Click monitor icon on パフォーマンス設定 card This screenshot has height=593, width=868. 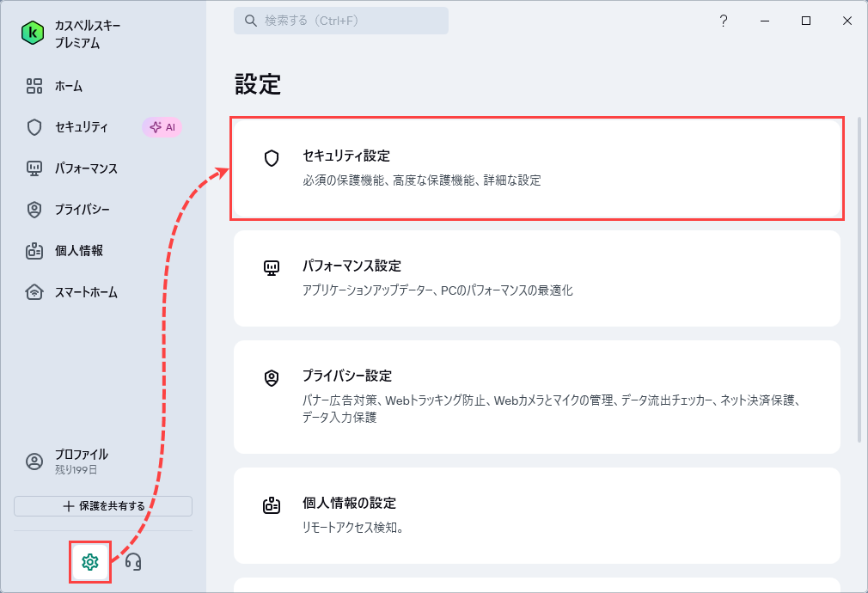[272, 268]
